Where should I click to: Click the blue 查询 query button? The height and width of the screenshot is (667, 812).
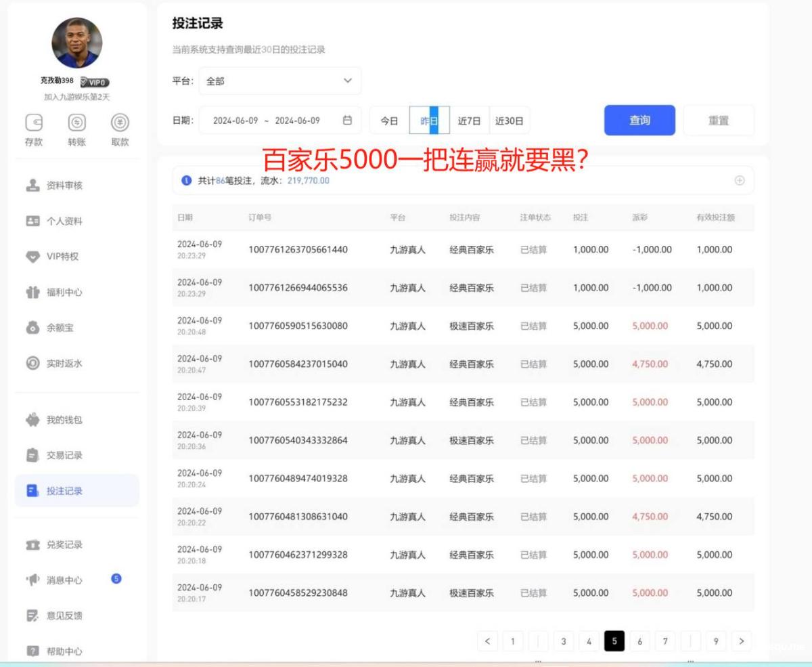639,121
